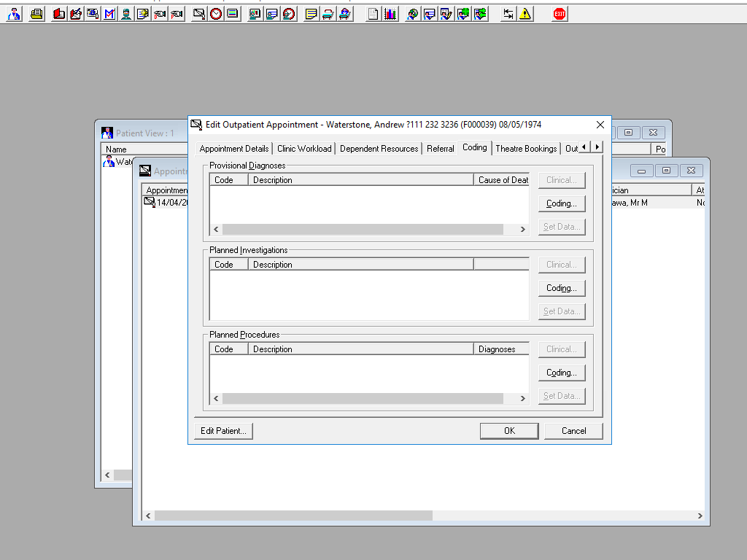Screen dimensions: 747x560
Task: Click the person with CD disc icon
Action: pos(413,14)
